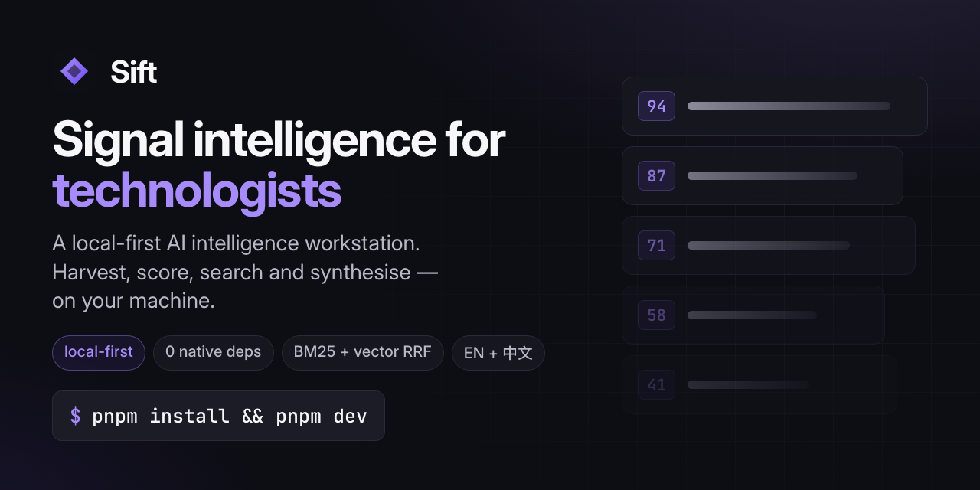Click the Signal intelligence for headline

click(279, 139)
